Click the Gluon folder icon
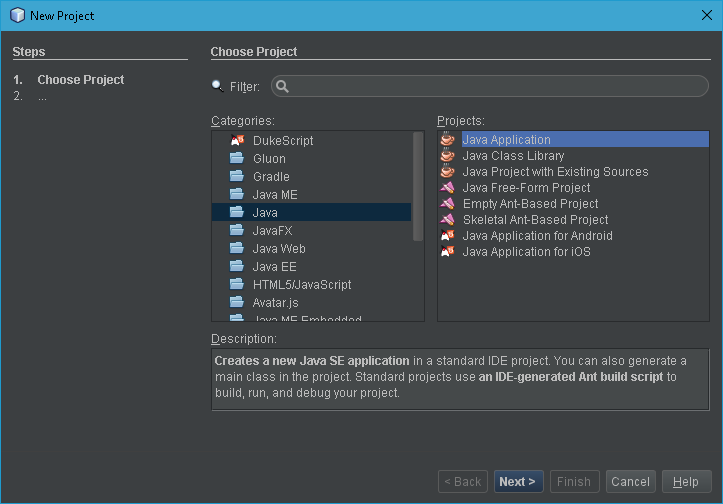 pyautogui.click(x=237, y=158)
